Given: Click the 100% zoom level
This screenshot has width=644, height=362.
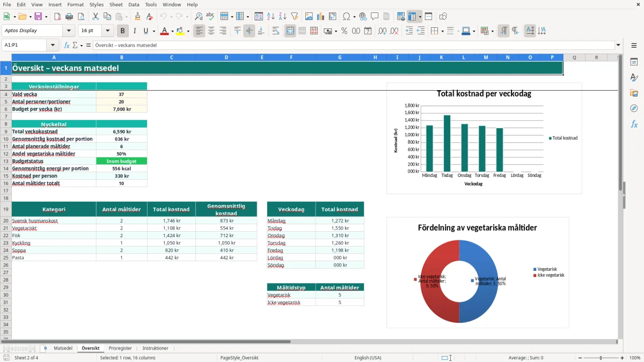Looking at the screenshot, I should pos(634,358).
